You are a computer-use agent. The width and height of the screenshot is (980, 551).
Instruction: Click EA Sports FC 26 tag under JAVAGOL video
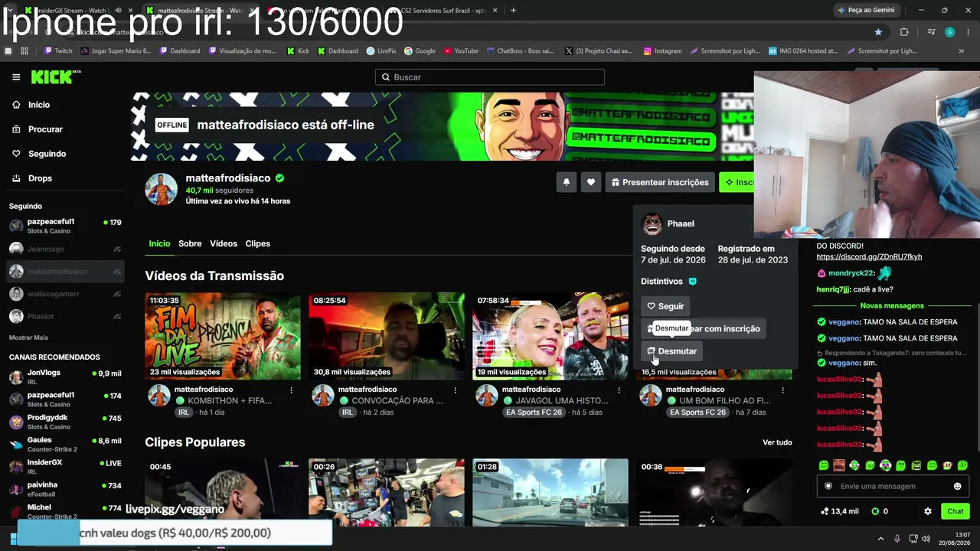pyautogui.click(x=534, y=412)
